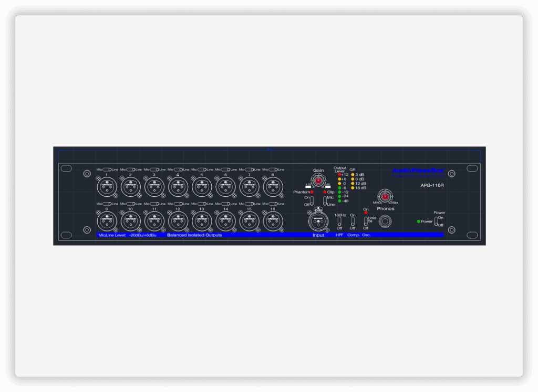Image resolution: width=538 pixels, height=392 pixels.
Task: Enable the 160Hz HPF filter switch
Action: [339, 221]
